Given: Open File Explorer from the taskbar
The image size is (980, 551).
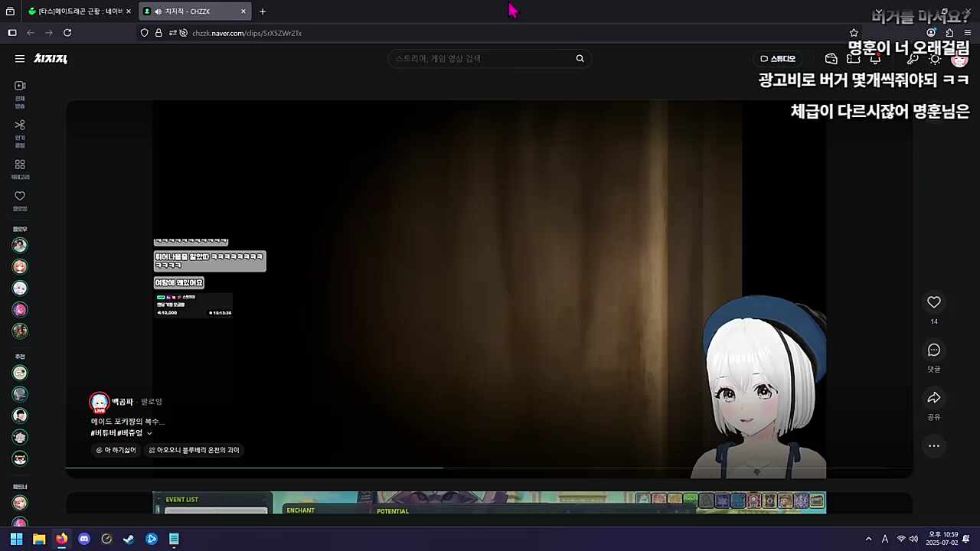Looking at the screenshot, I should (x=39, y=539).
